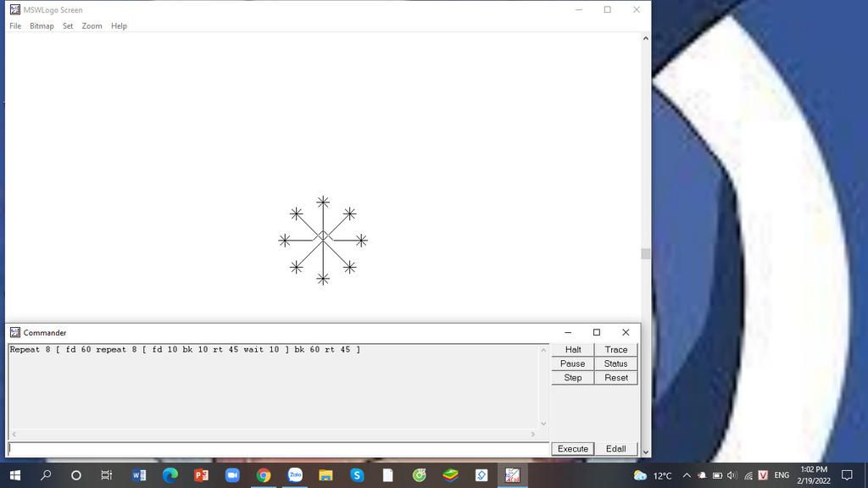The width and height of the screenshot is (868, 488).
Task: Click the Edall button
Action: (615, 449)
